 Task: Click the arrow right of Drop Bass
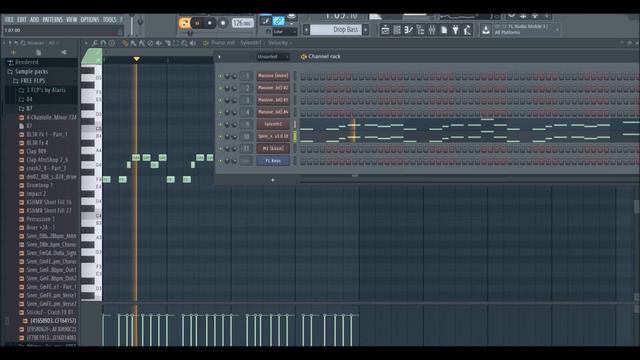click(366, 30)
